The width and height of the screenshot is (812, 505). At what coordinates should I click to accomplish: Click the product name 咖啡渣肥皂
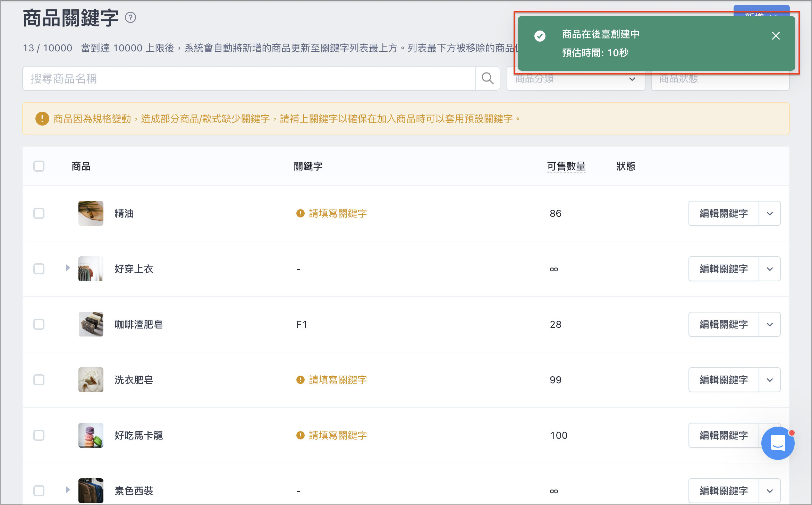(138, 324)
